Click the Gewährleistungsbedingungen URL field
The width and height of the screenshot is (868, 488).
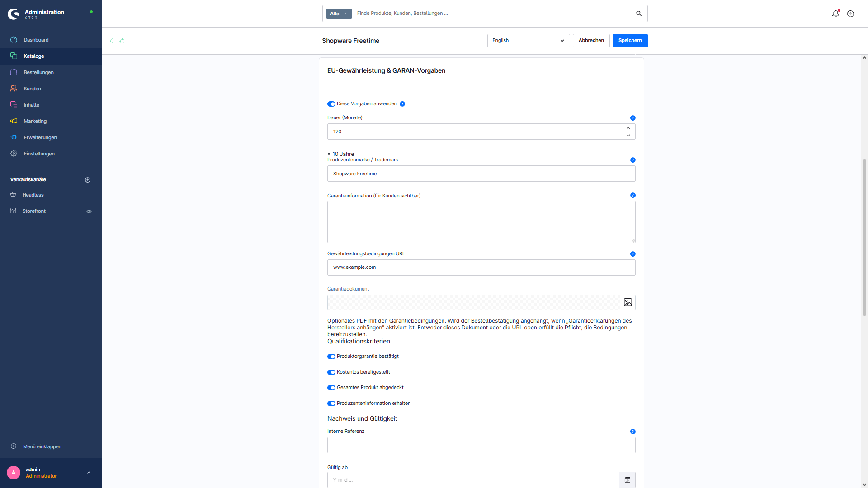[x=481, y=267]
